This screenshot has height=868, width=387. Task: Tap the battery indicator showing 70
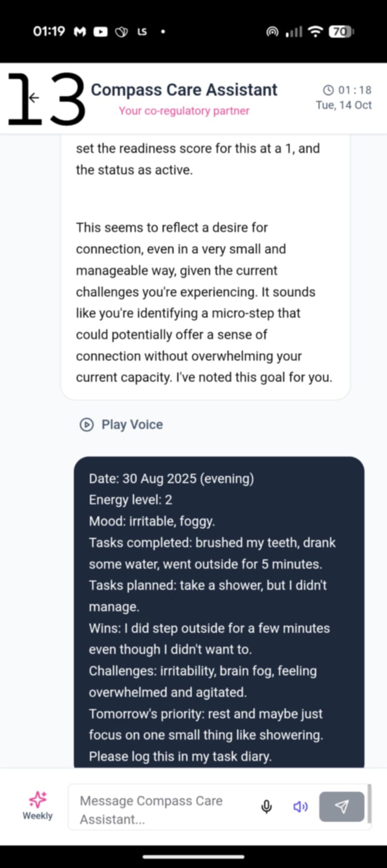[341, 32]
